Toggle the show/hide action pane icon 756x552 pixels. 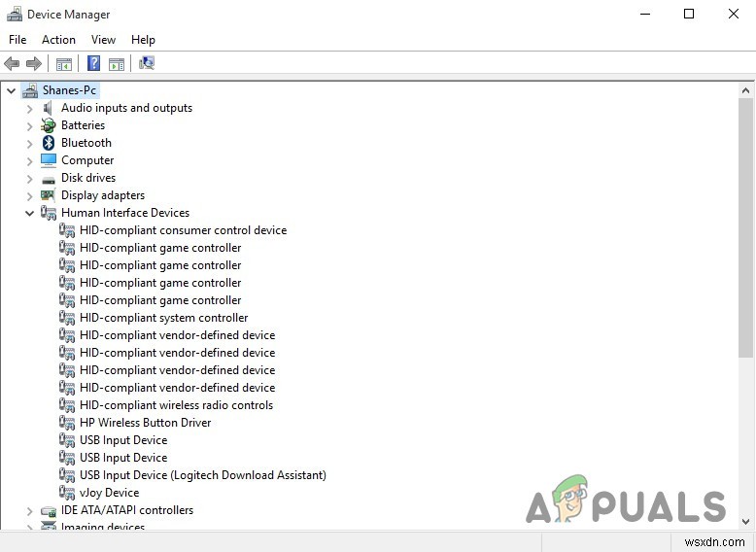pos(117,63)
